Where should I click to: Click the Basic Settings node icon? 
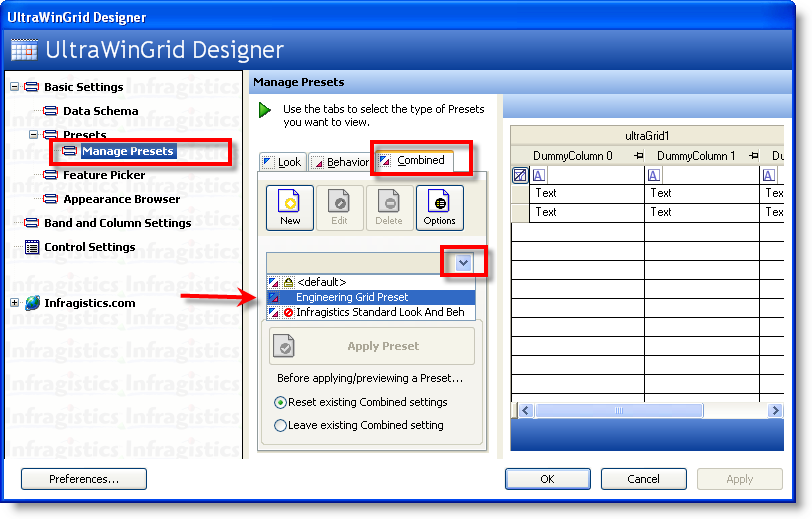(x=32, y=86)
